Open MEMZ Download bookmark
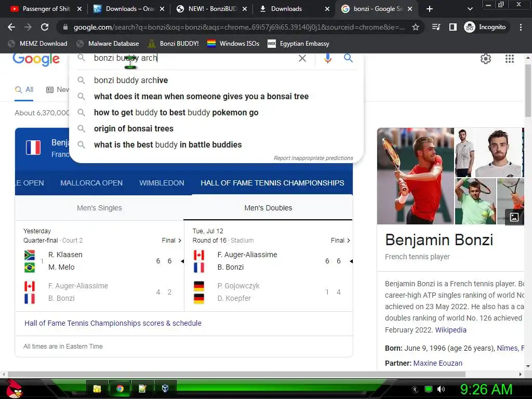The image size is (532, 399). [37, 44]
